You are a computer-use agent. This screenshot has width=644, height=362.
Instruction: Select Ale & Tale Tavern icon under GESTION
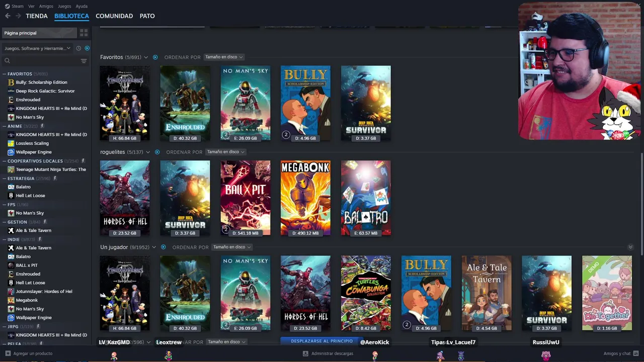11,230
